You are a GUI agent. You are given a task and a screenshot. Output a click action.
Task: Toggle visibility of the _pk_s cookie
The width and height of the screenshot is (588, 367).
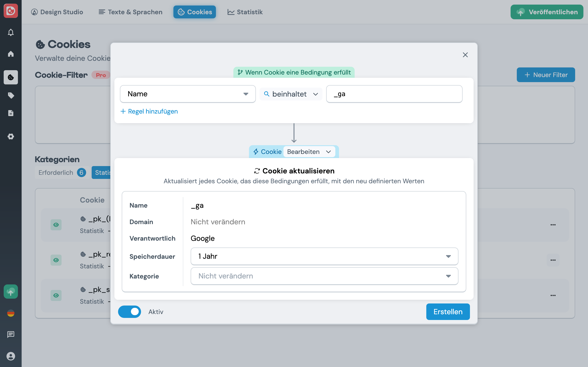coord(56,295)
